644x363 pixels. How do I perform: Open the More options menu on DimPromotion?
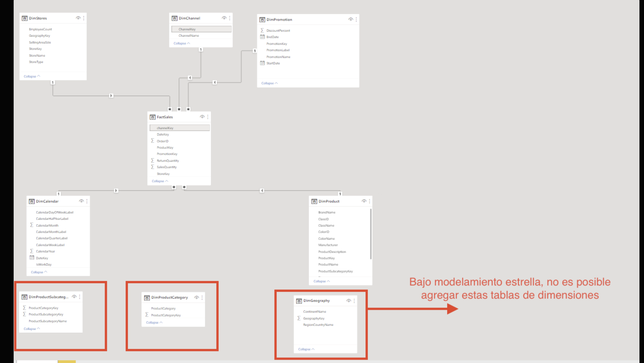click(x=356, y=19)
